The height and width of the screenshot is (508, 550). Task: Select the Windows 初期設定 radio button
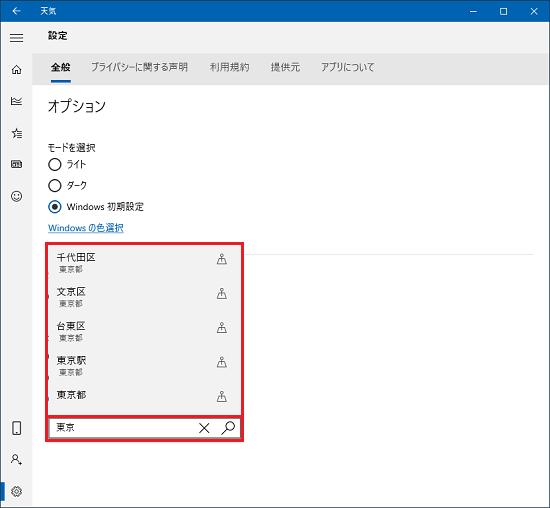coord(55,207)
